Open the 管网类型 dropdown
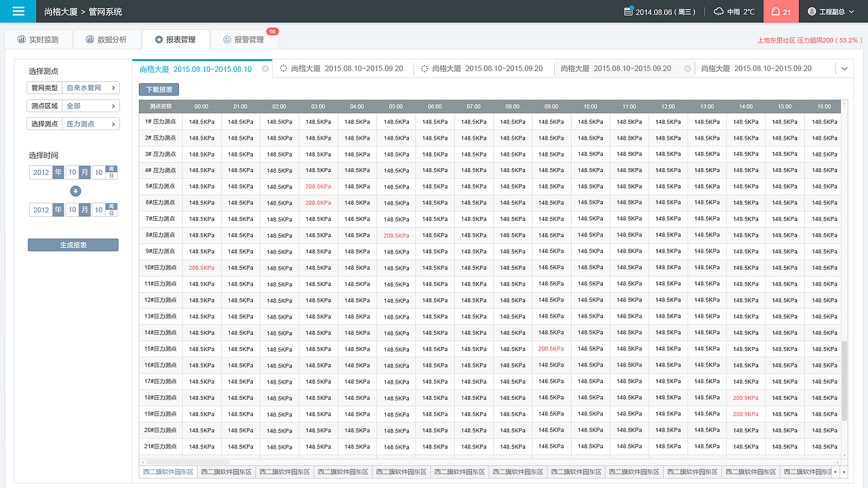Viewport: 868px width, 488px height. point(74,87)
